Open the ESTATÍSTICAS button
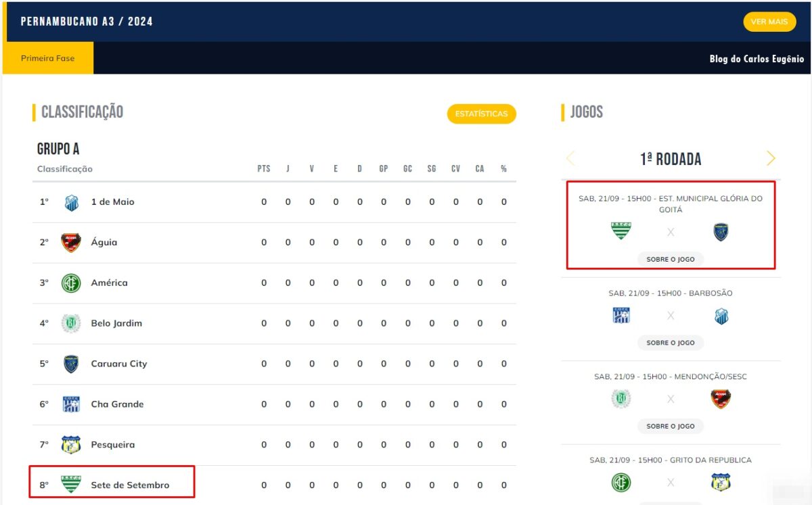The height and width of the screenshot is (505, 812). (481, 114)
